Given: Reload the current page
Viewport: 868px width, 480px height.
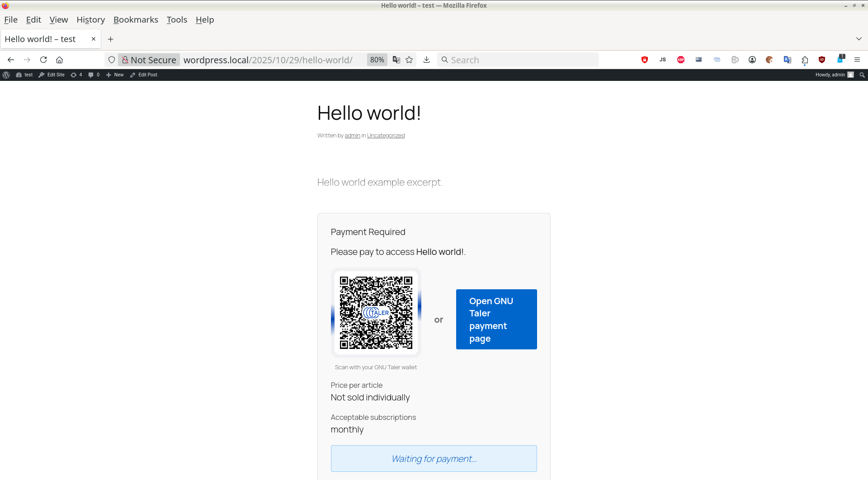Looking at the screenshot, I should click(x=43, y=60).
